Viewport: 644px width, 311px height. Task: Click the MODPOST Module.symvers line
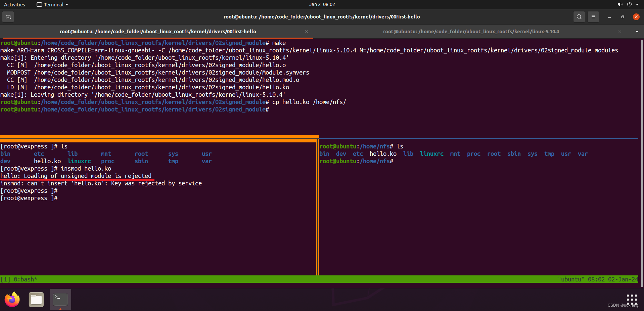point(158,73)
